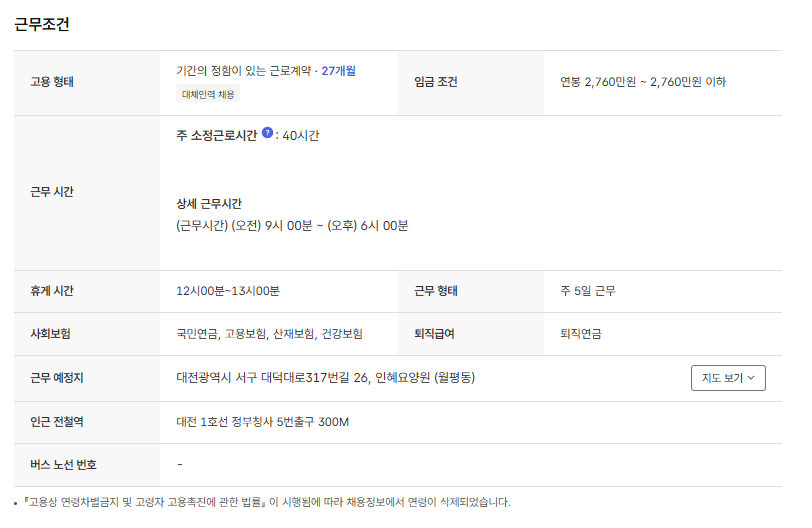812x528 pixels.
Task: Select the 퇴직연금 value text
Action: point(581,334)
